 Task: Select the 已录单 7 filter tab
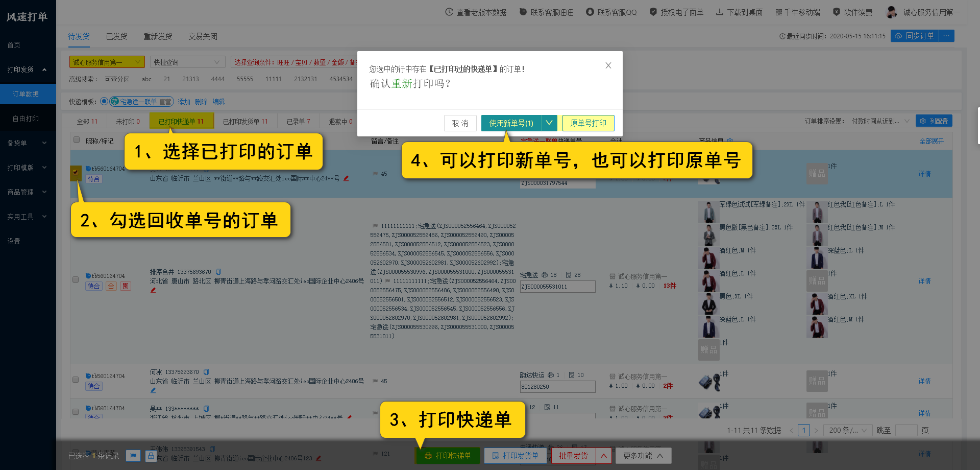click(298, 121)
